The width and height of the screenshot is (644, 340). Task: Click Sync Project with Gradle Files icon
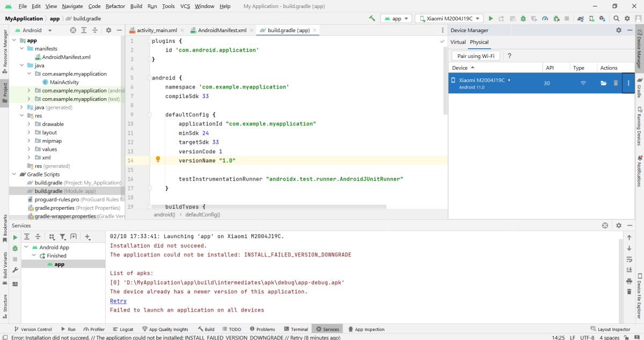(581, 18)
